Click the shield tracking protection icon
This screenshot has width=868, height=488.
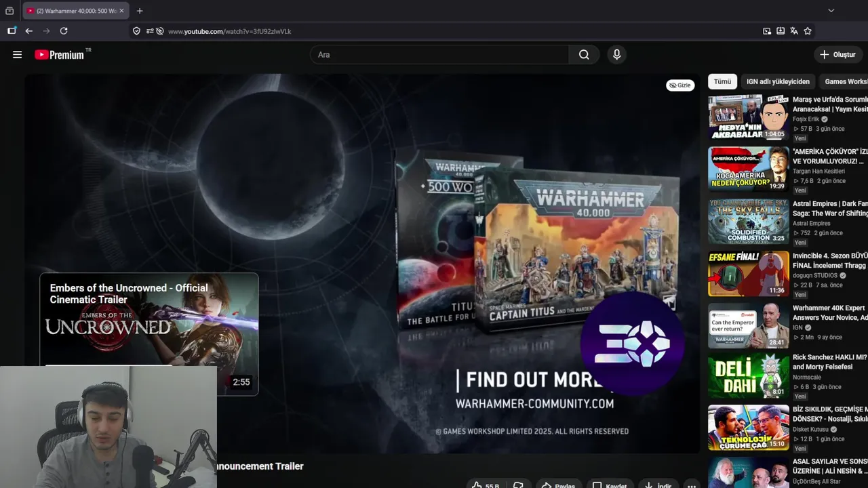(x=136, y=31)
